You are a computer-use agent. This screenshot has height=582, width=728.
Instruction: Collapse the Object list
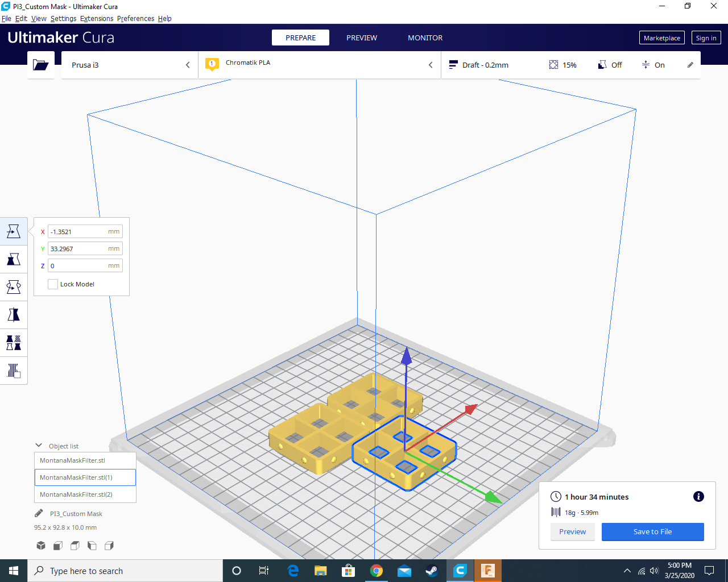[39, 446]
